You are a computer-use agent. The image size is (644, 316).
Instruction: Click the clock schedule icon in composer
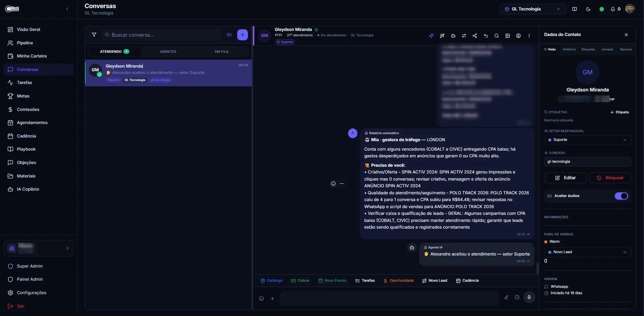pyautogui.click(x=517, y=297)
